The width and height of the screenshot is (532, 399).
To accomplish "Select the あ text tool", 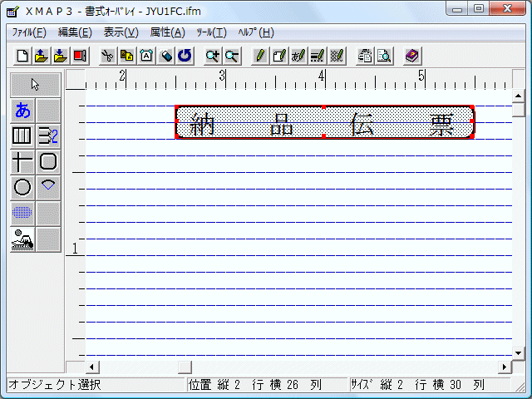I will [22, 111].
